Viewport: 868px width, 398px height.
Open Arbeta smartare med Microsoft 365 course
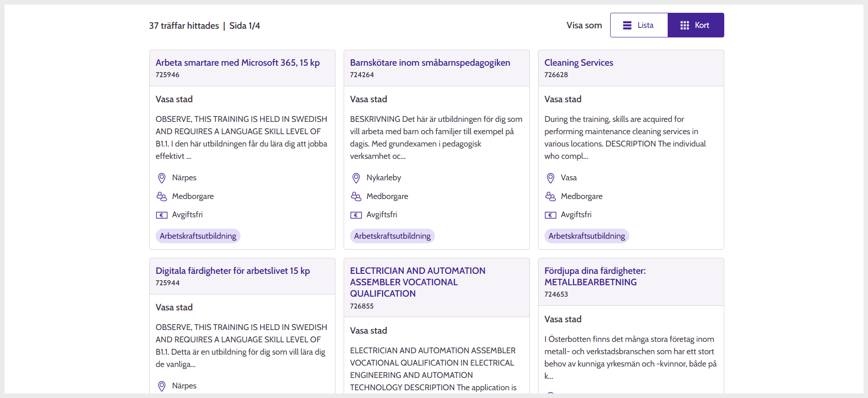[x=238, y=63]
